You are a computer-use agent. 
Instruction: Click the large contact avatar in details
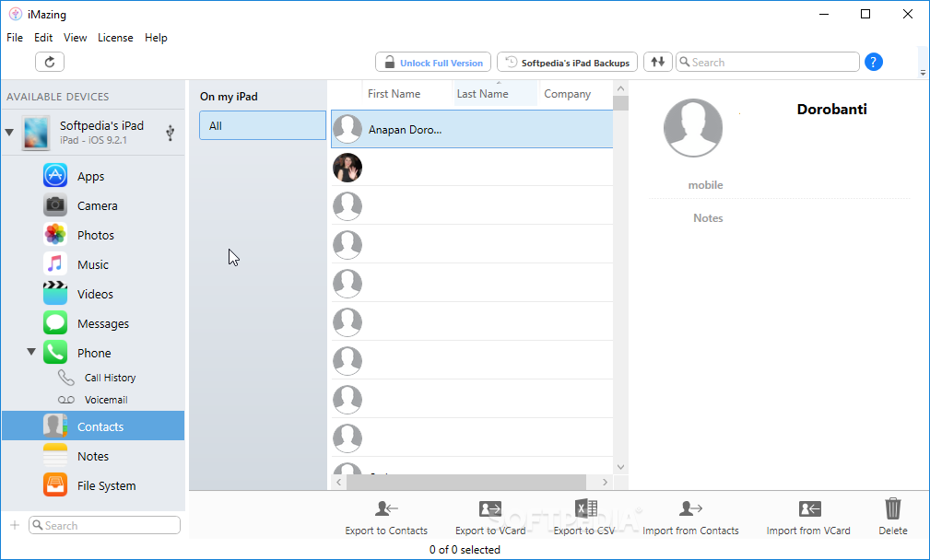[x=693, y=128]
